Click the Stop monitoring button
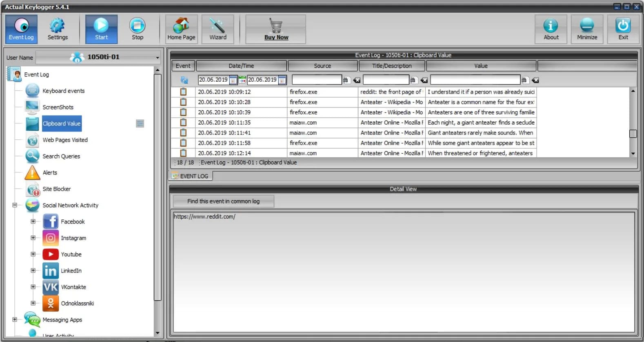Image resolution: width=644 pixels, height=342 pixels. click(138, 29)
